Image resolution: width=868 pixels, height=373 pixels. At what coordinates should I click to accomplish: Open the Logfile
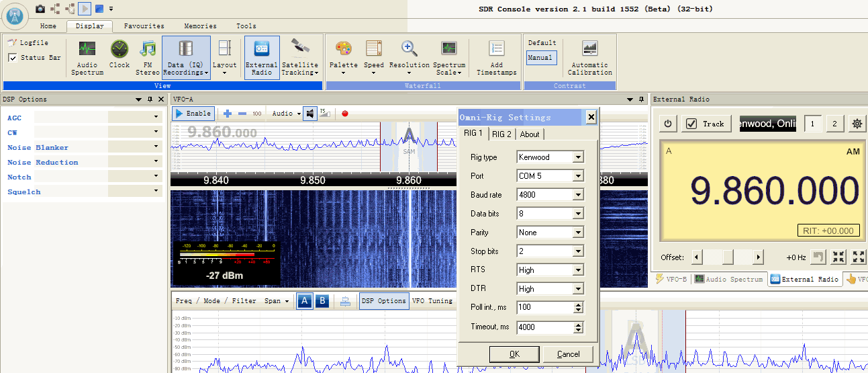28,43
